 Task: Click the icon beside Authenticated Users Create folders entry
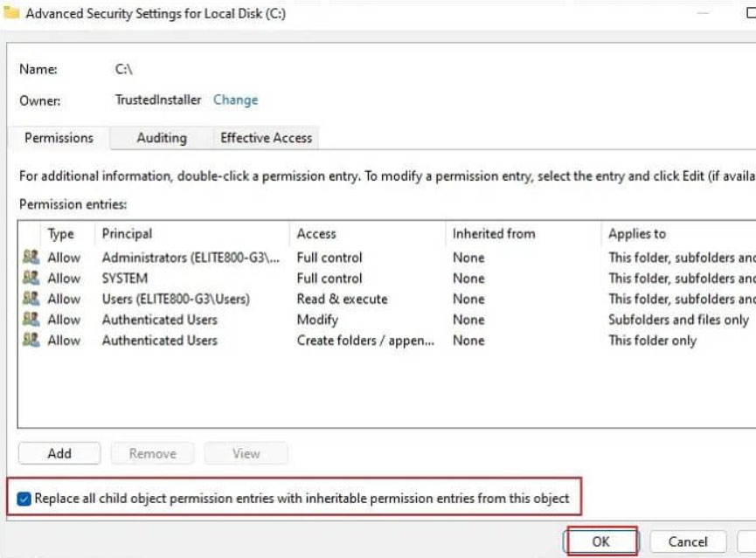click(31, 340)
